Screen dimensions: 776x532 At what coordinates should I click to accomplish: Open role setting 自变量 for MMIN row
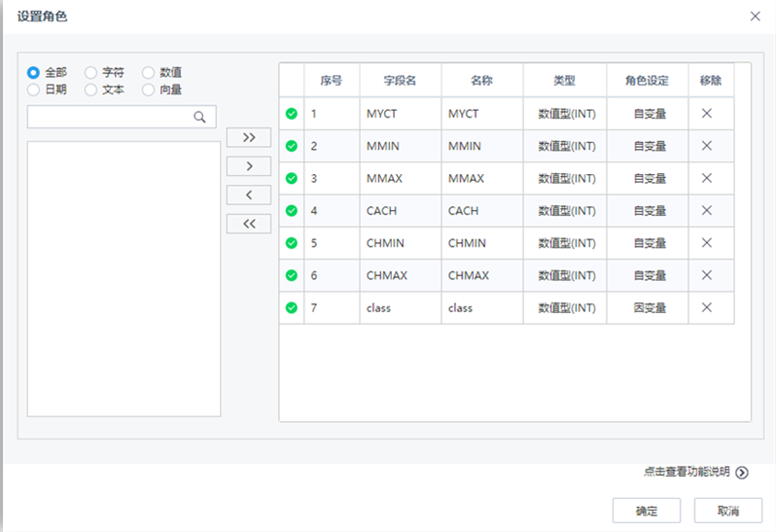(x=649, y=146)
